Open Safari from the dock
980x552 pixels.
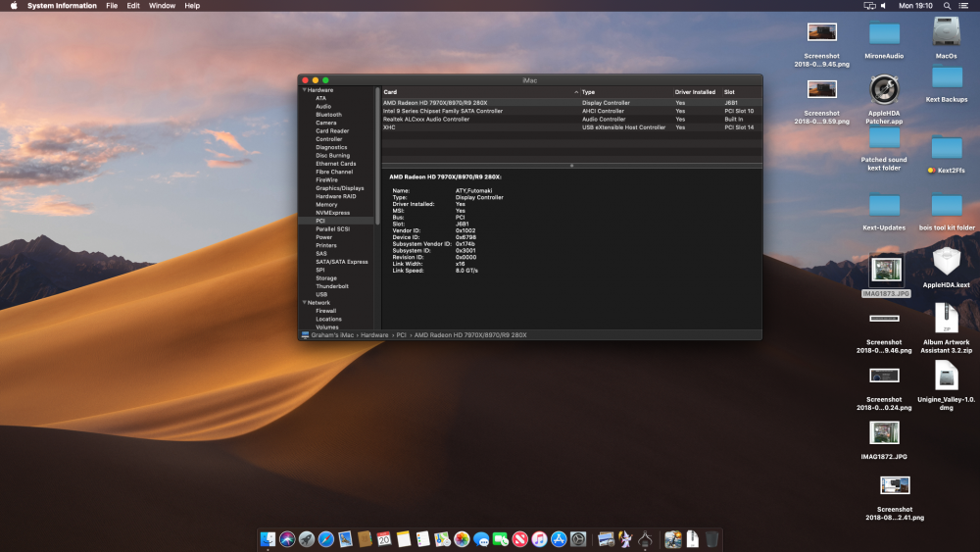click(325, 539)
